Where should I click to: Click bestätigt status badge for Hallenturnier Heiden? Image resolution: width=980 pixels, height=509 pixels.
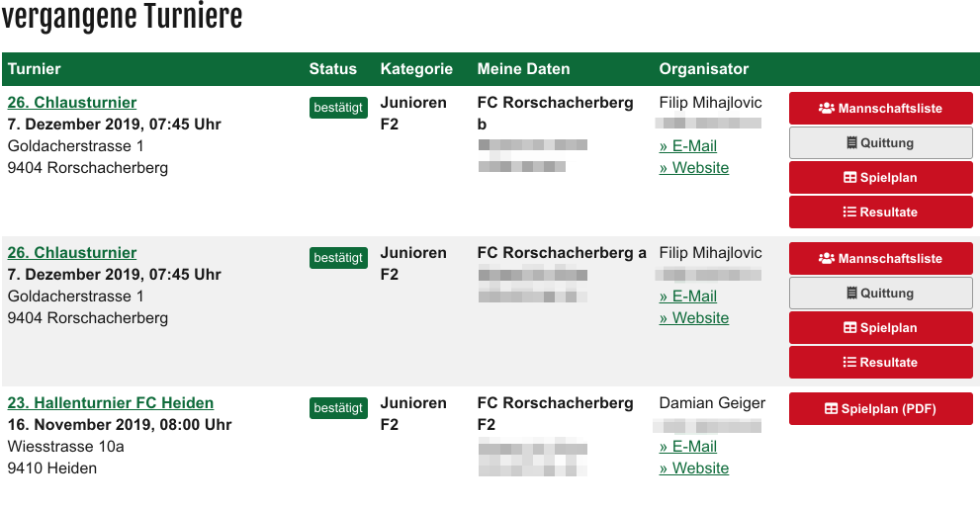pos(338,407)
